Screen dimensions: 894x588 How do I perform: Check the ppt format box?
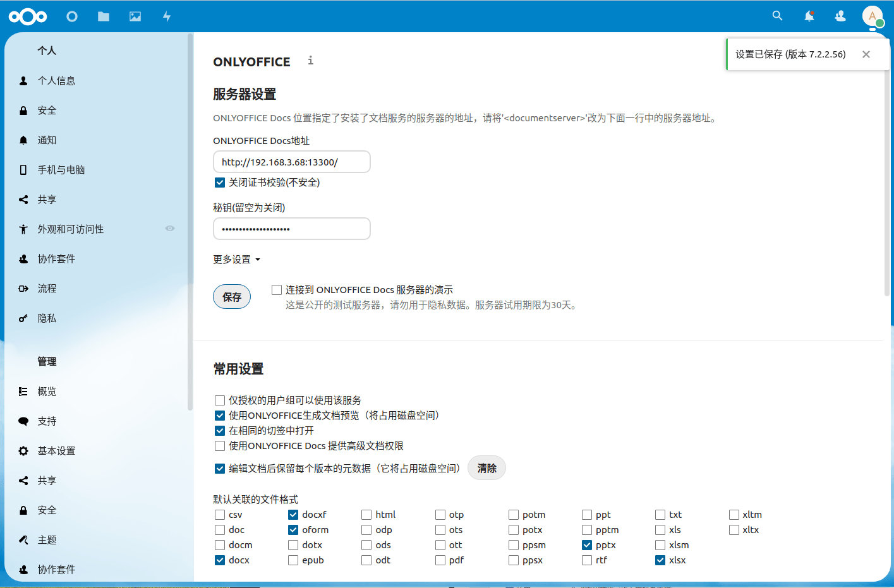(x=587, y=515)
